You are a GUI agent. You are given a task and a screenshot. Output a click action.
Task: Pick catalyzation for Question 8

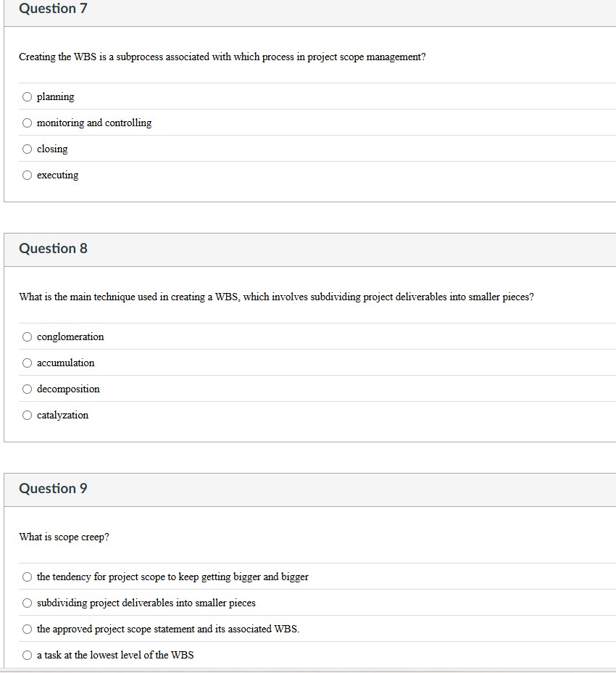[x=27, y=414]
